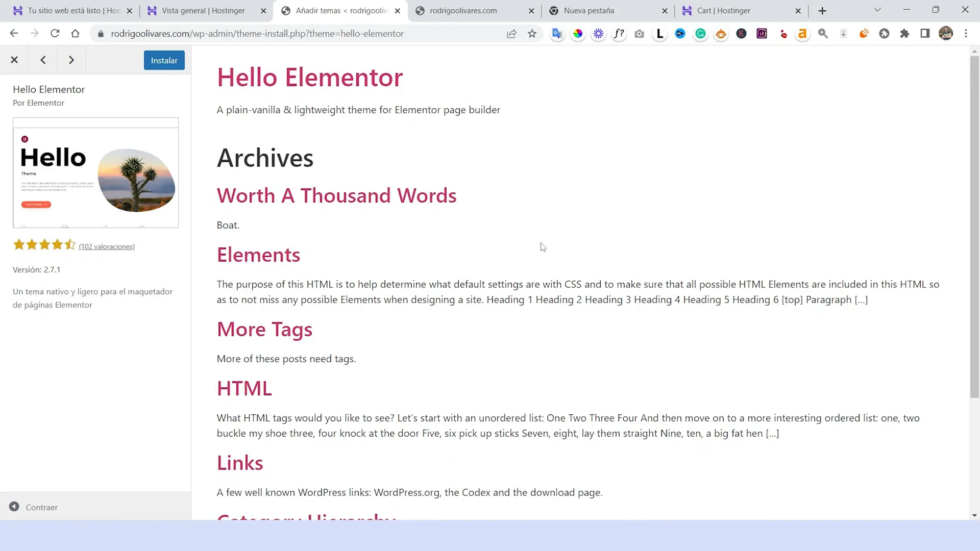Open the Google Translate extension

coord(557,34)
